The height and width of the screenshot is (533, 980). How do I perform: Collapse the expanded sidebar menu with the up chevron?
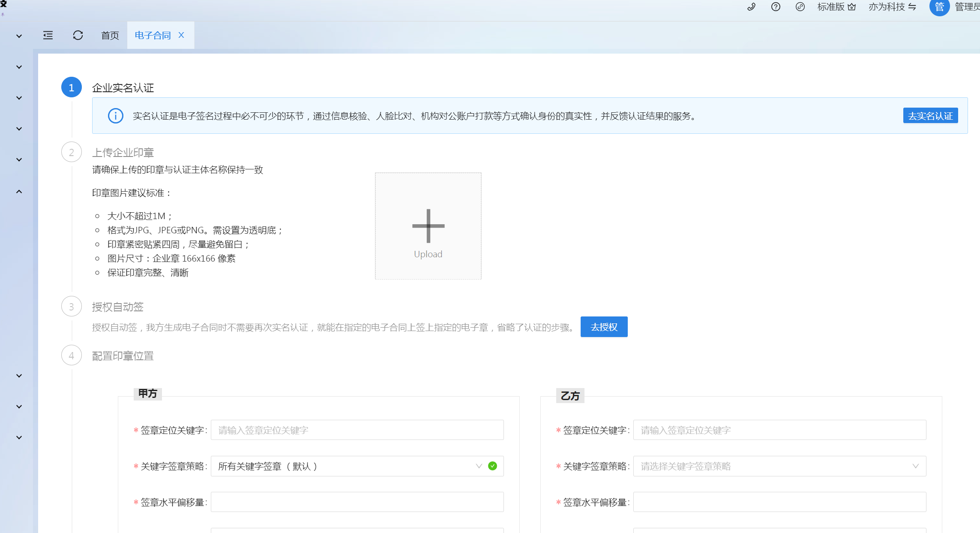pos(19,192)
